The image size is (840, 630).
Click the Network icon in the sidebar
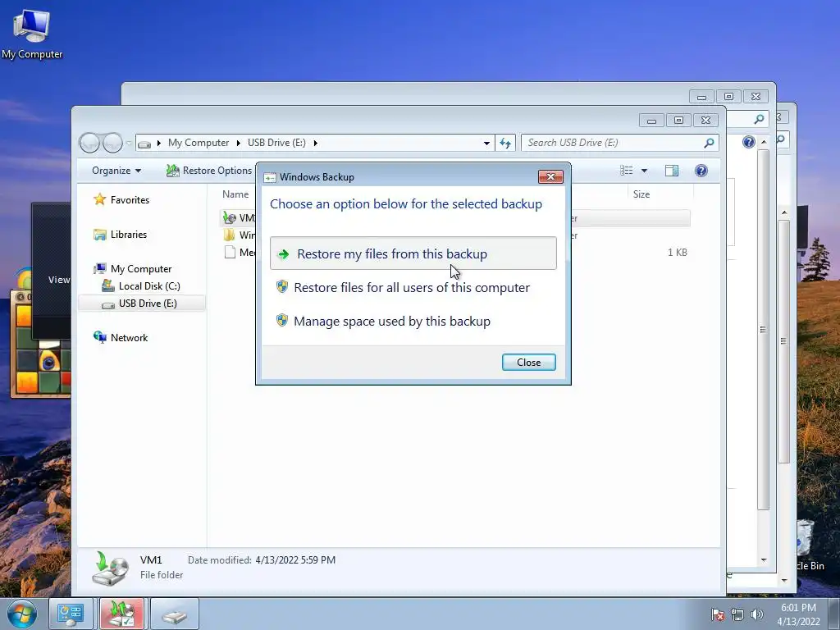[99, 337]
